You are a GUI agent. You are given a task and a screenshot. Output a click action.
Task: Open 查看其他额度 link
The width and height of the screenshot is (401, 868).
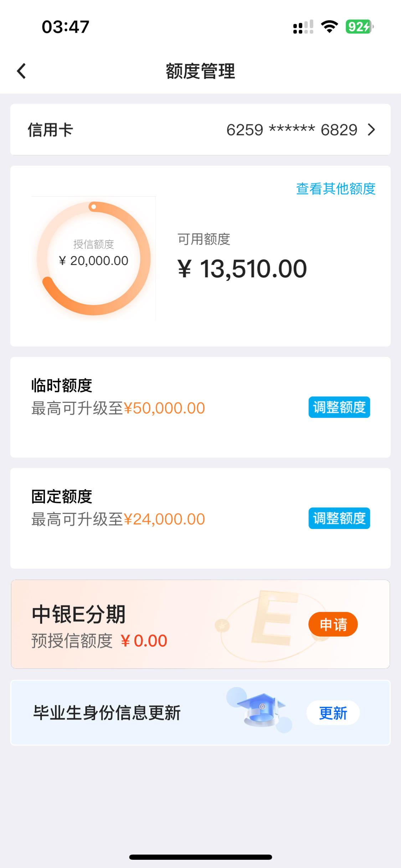[x=336, y=189]
